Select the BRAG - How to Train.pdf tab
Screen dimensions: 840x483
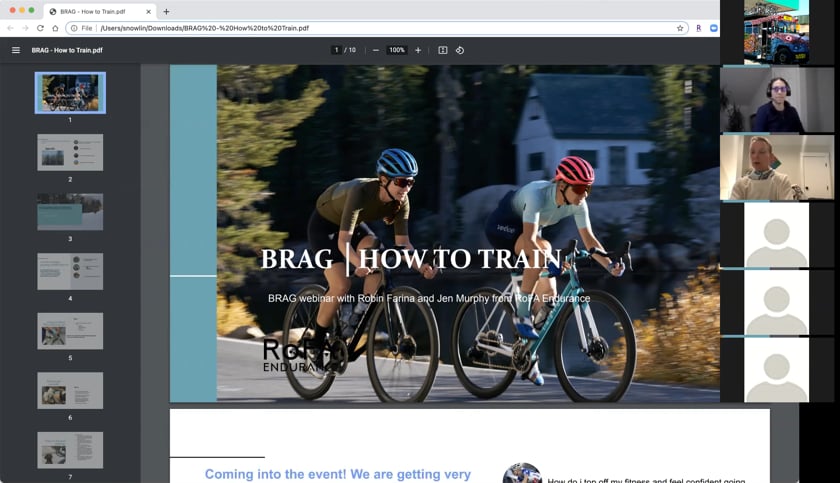tap(99, 11)
